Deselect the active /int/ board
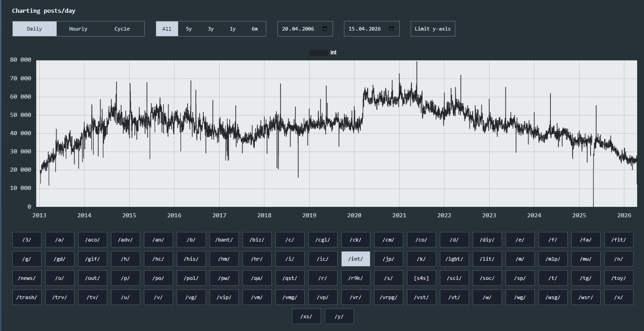This screenshot has width=644, height=331. coord(356,259)
